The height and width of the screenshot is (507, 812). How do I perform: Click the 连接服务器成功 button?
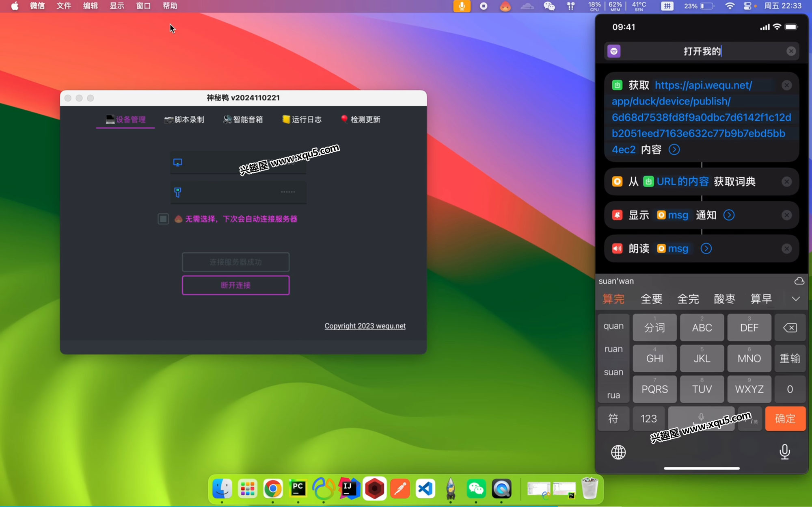pyautogui.click(x=235, y=262)
